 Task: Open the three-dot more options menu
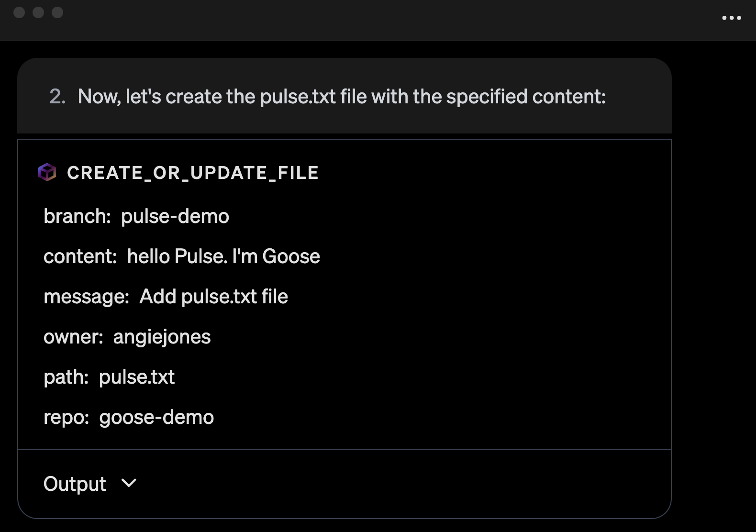pos(732,18)
